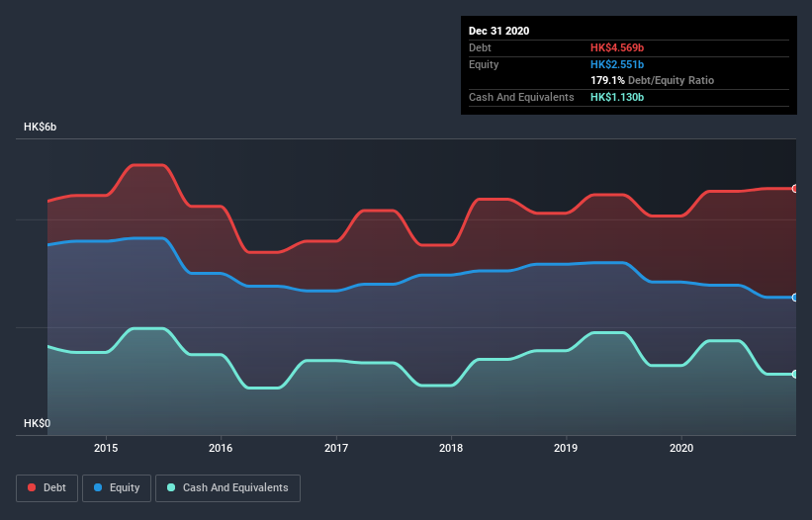Toggle the Debt series legend button

pos(46,488)
